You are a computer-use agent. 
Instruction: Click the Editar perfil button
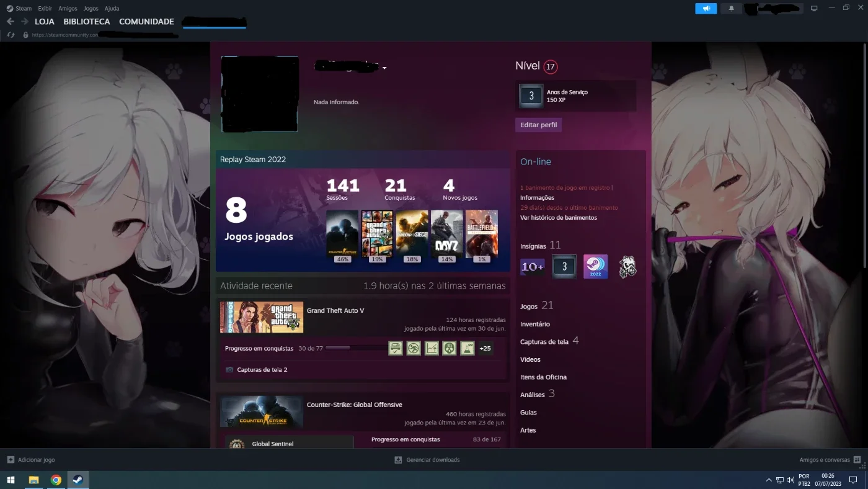coord(538,125)
